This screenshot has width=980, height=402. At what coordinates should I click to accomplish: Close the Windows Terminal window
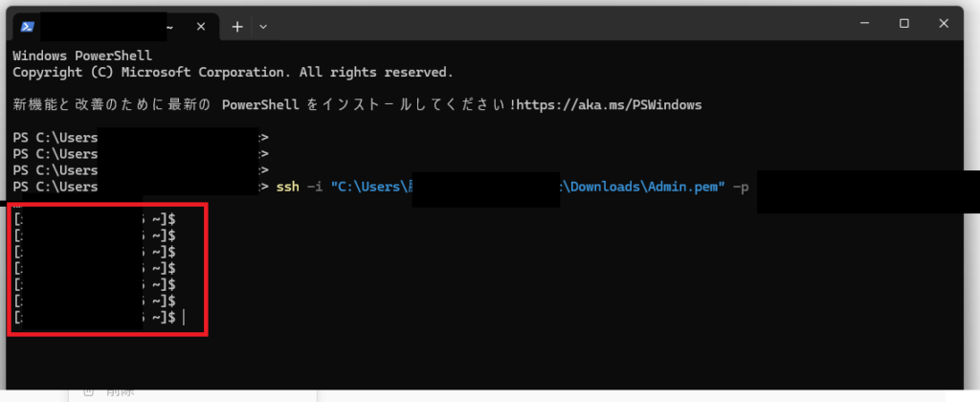click(944, 23)
